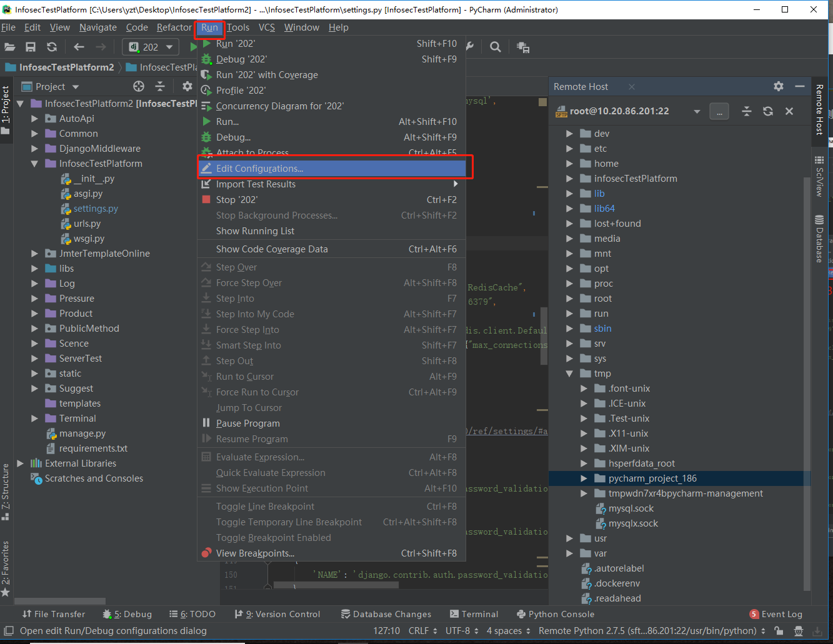Click Remote Python 2.7.5 interpreter selector
833x644 pixels.
pos(652,631)
